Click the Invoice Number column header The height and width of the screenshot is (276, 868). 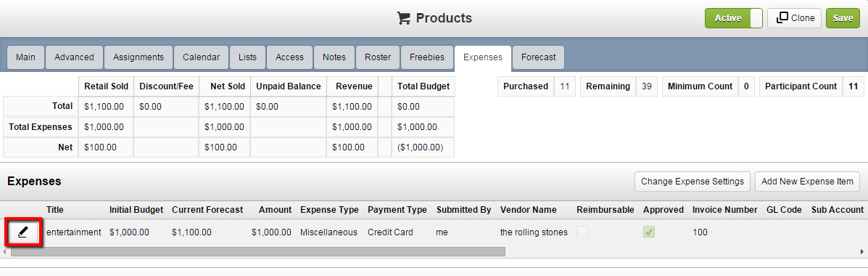[724, 209]
